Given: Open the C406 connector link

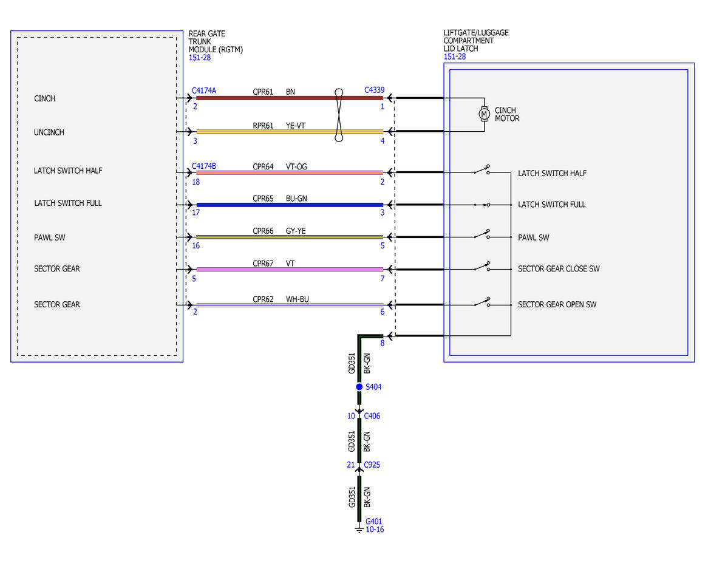Looking at the screenshot, I should pyautogui.click(x=372, y=416).
